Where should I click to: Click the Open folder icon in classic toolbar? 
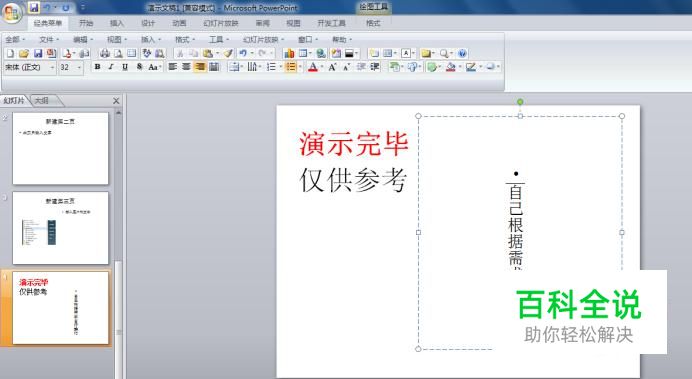point(24,53)
